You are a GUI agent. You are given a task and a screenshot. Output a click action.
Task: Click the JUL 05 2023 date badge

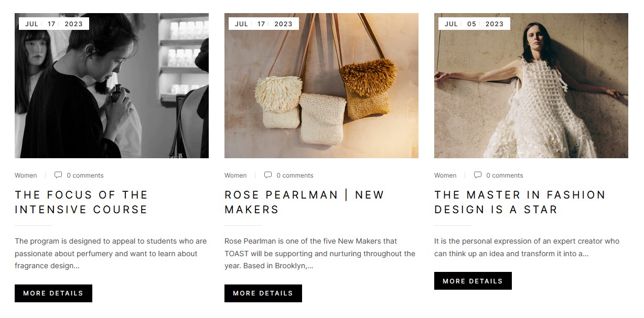click(474, 24)
